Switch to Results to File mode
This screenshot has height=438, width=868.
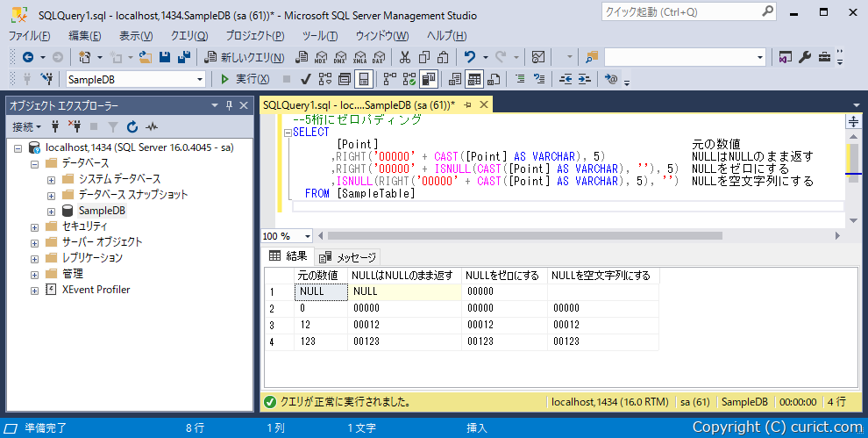(x=494, y=79)
